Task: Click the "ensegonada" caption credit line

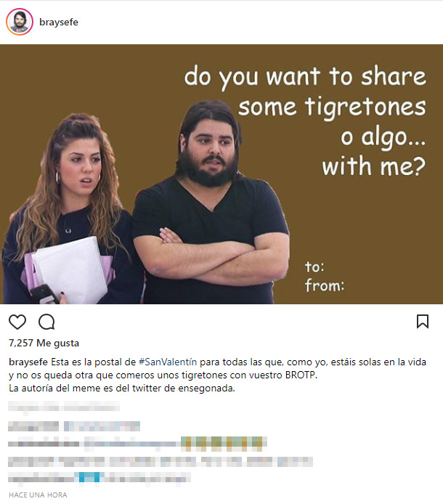Action: [122, 389]
